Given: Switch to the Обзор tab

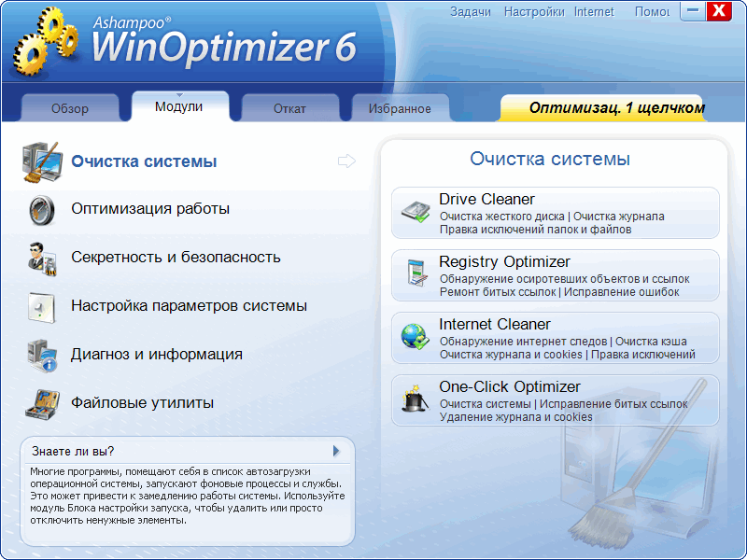Looking at the screenshot, I should coord(70,108).
